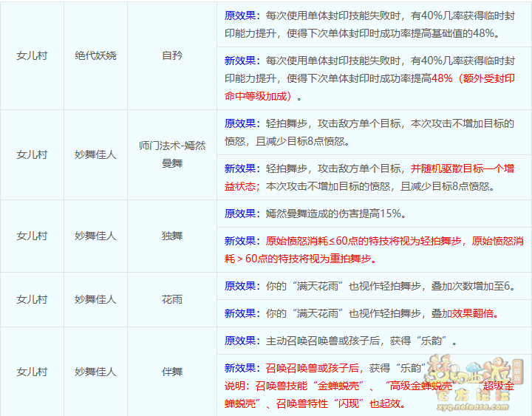Click 女儿村 in the 自矜 row
532x416 pixels.
click(32, 55)
